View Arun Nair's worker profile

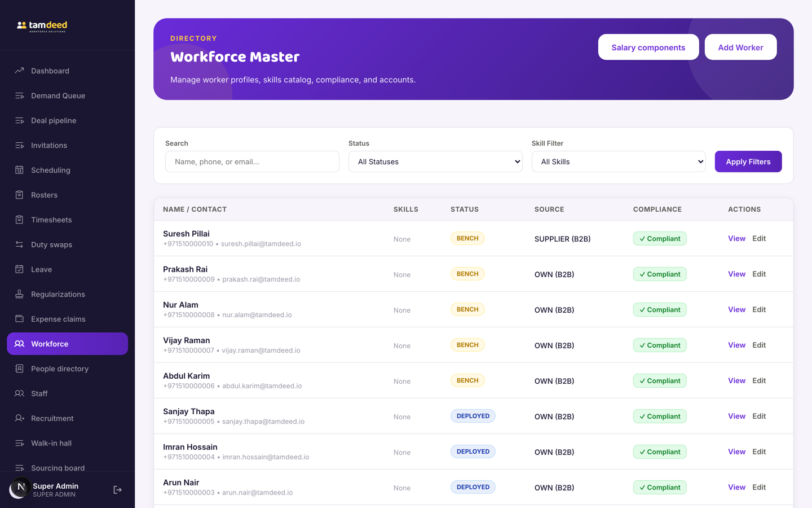point(736,487)
